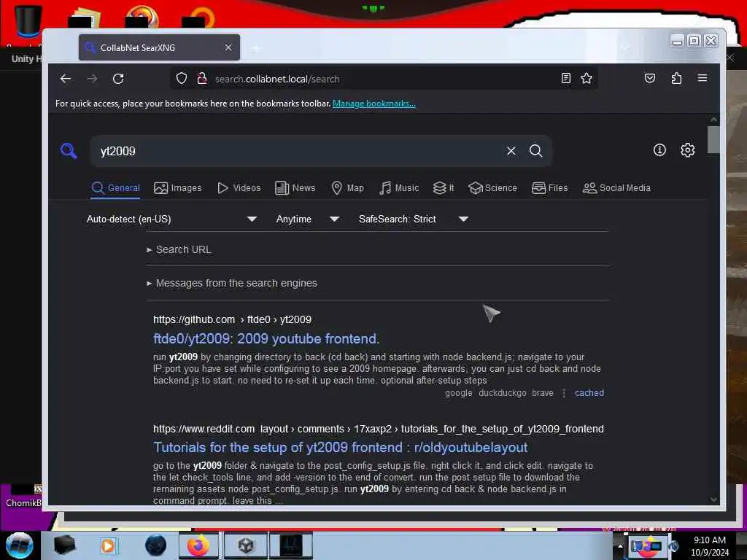Open the black box icon on the taskbar

coord(65,545)
